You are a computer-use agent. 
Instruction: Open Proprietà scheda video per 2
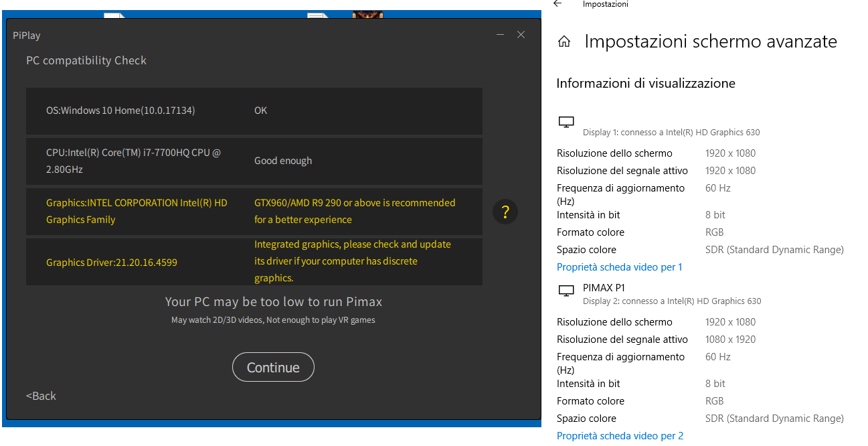pos(620,436)
